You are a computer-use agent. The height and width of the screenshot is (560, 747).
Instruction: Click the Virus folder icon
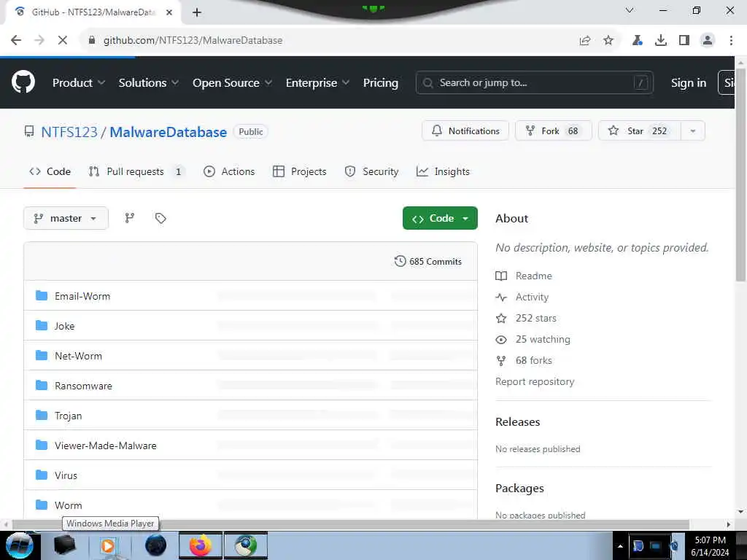point(42,475)
